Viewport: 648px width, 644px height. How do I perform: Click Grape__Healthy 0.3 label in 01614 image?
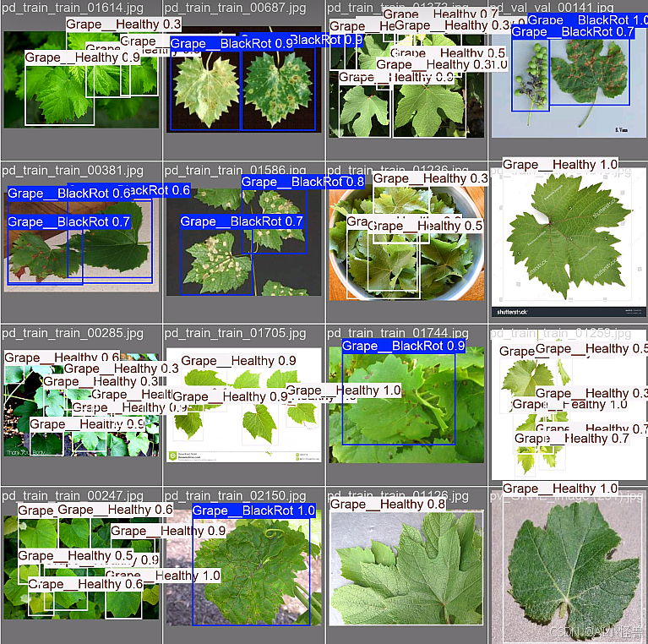[123, 25]
